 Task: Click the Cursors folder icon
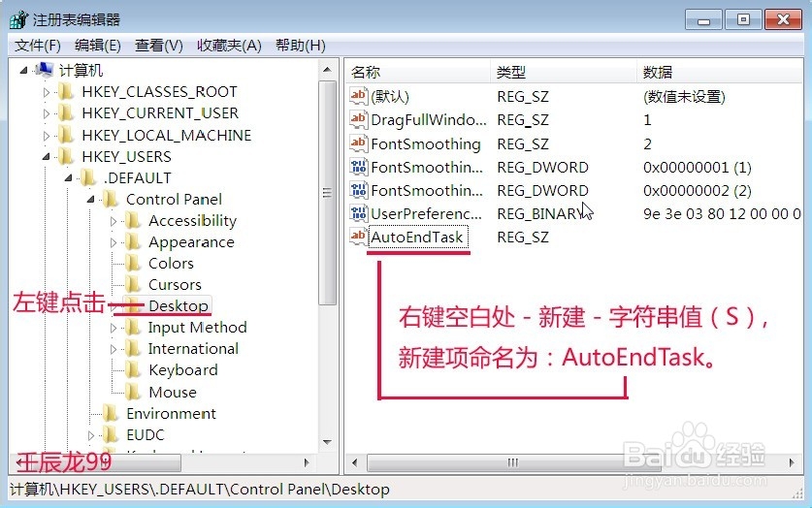click(x=133, y=284)
